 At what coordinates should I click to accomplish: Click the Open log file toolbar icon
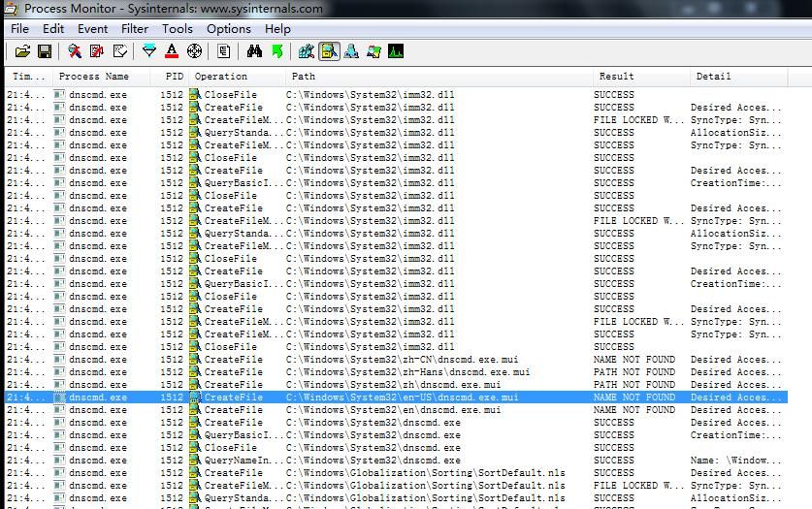pos(22,51)
